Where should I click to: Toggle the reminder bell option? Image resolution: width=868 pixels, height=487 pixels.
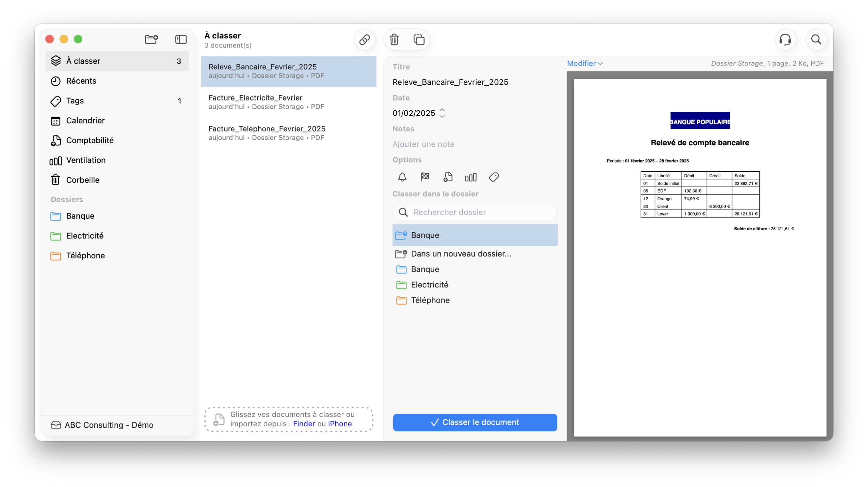pos(402,177)
